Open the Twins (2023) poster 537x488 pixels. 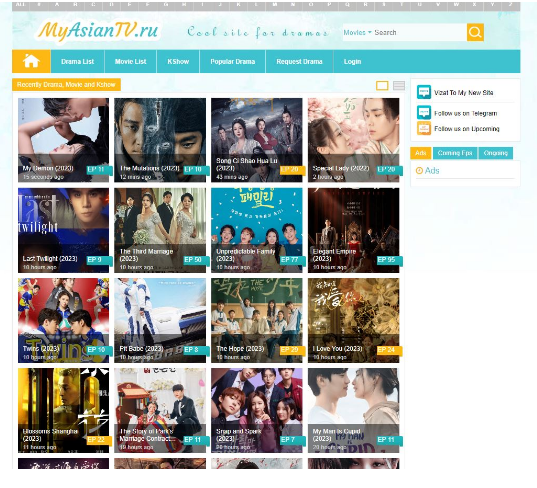click(x=63, y=320)
